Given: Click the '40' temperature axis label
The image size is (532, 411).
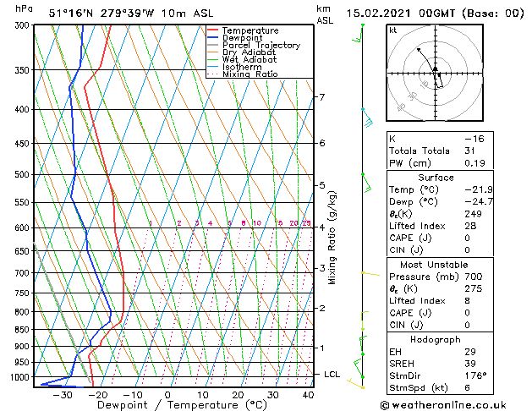Looking at the screenshot, I should point(308,395).
